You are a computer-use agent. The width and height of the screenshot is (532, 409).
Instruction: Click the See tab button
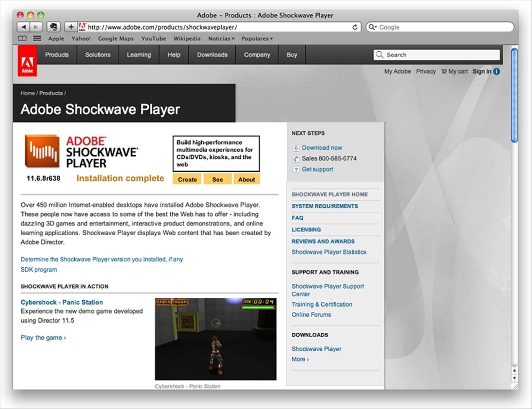point(218,179)
